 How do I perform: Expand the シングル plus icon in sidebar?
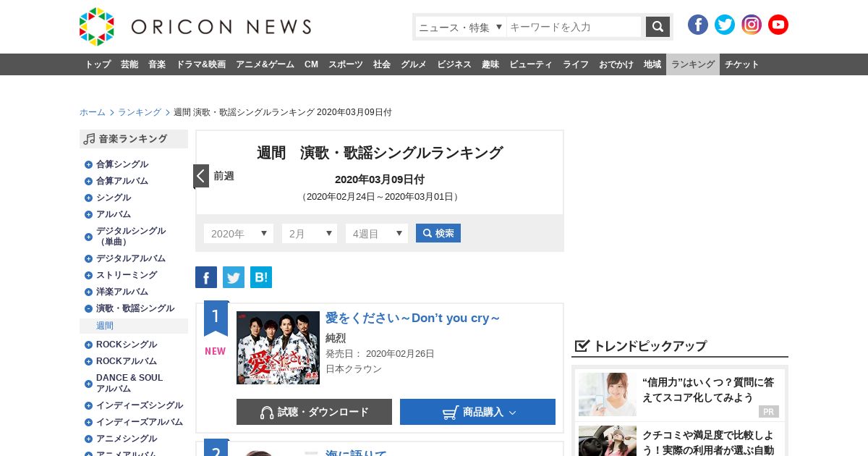(88, 198)
